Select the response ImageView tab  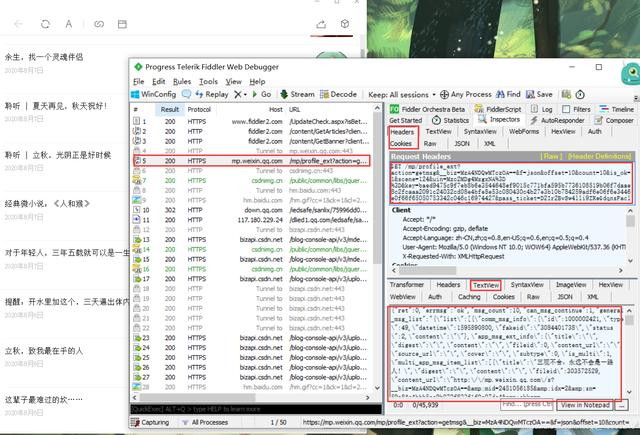pyautogui.click(x=571, y=285)
